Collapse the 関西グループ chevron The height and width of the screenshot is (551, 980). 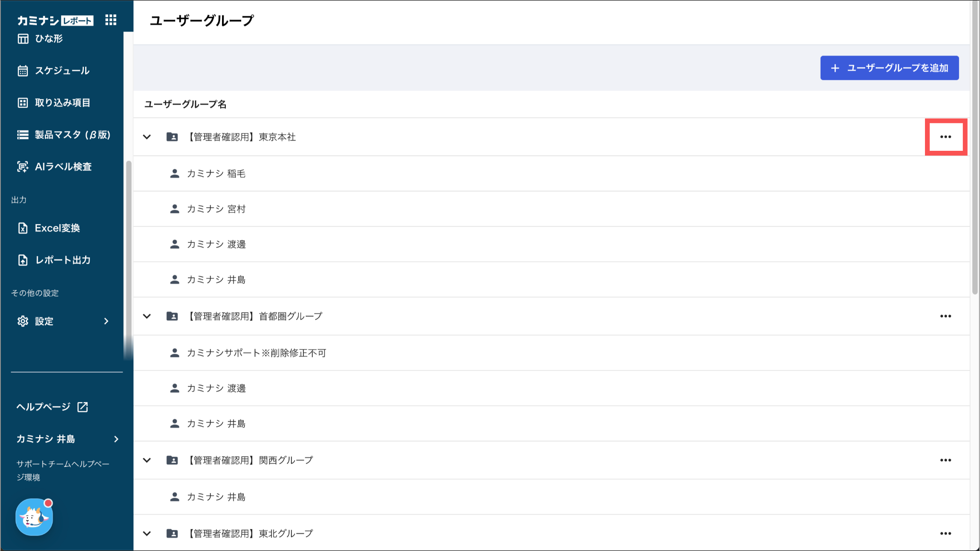pos(147,460)
